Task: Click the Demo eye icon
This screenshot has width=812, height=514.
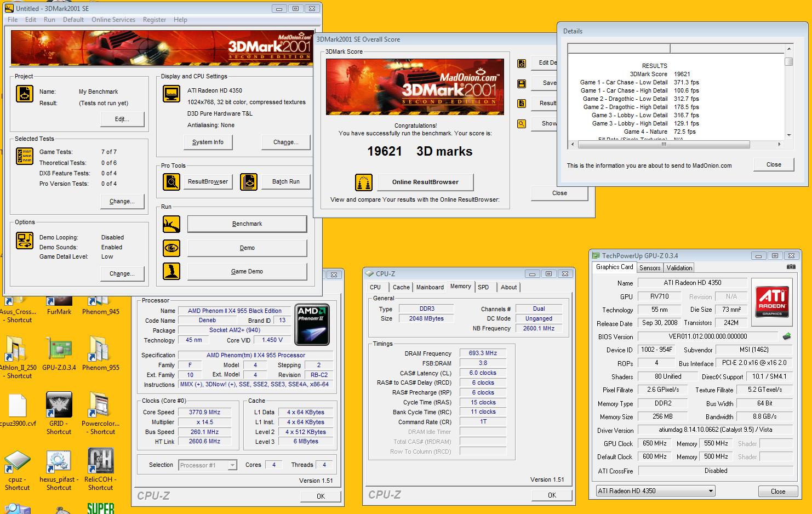Action: click(171, 248)
